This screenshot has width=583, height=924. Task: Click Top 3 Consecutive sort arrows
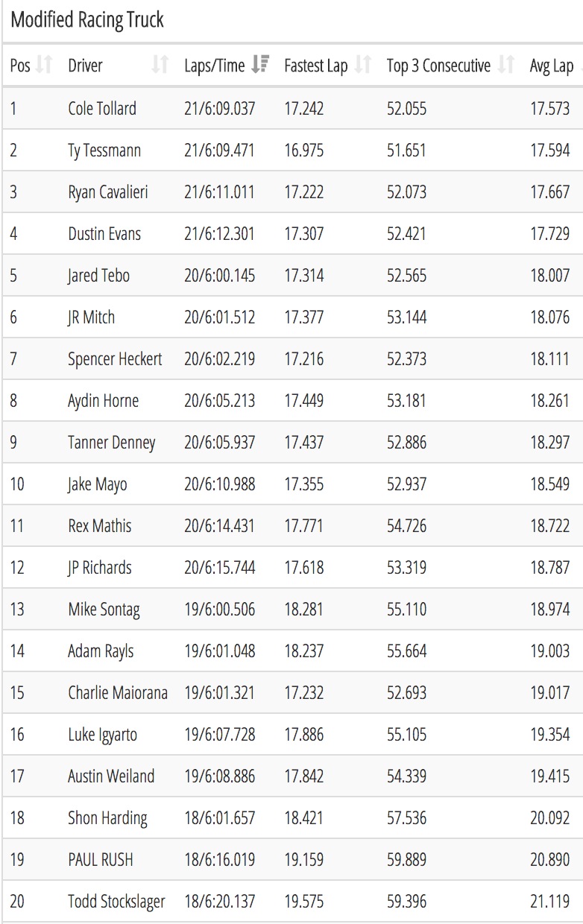506,66
